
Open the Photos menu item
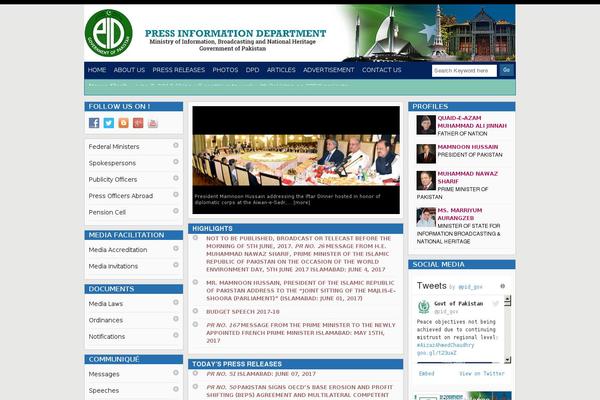tap(225, 70)
